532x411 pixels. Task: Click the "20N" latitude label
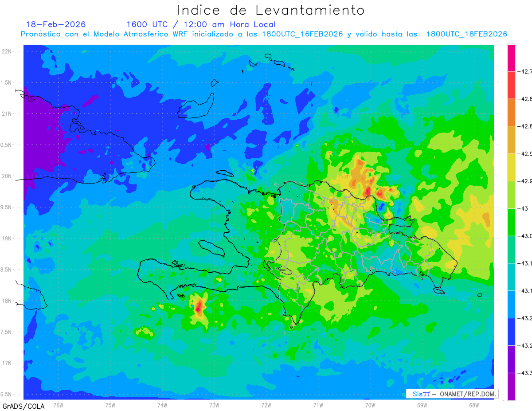coord(7,176)
